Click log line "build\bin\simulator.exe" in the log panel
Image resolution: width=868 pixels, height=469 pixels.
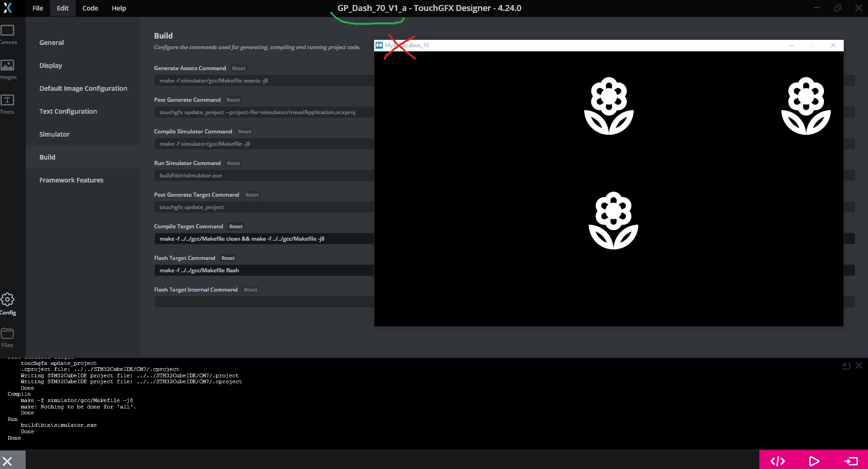pos(59,425)
